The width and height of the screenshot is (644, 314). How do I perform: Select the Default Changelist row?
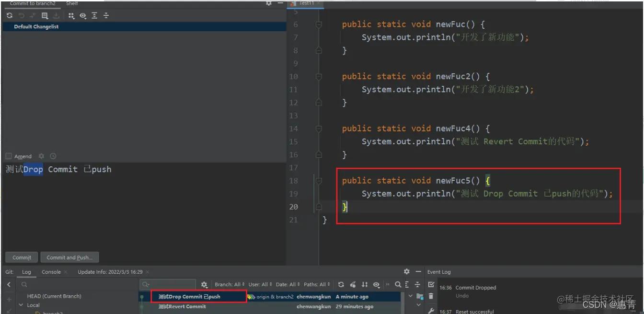[144, 27]
